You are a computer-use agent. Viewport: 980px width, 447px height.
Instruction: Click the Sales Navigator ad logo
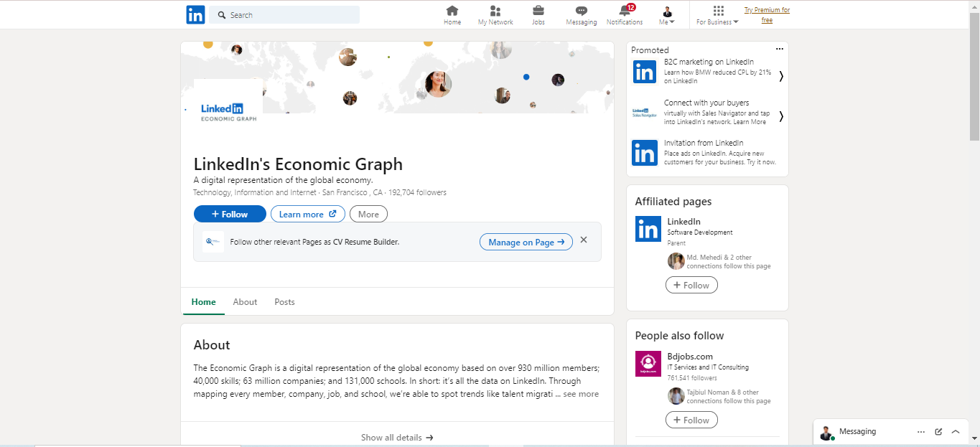click(x=645, y=113)
